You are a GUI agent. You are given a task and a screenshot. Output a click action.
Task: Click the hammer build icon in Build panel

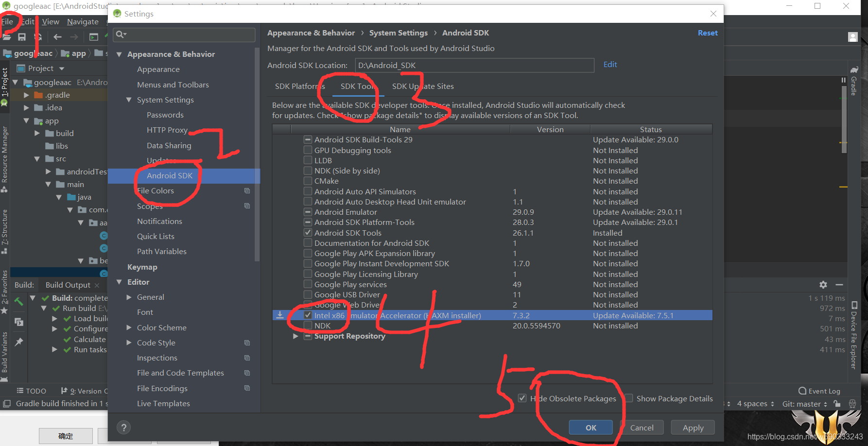(x=19, y=301)
